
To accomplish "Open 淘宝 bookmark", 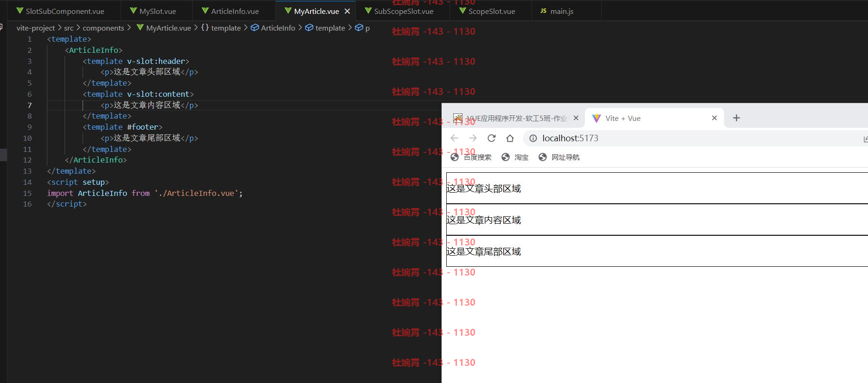I will coord(515,157).
